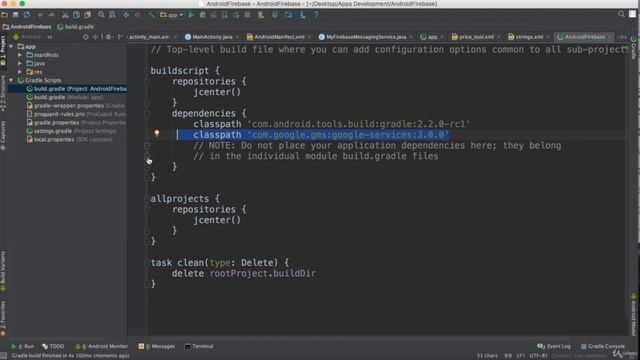Close the MainActivity.java tab
Image resolution: width=640 pixels, height=360 pixels.
pyautogui.click(x=238, y=37)
